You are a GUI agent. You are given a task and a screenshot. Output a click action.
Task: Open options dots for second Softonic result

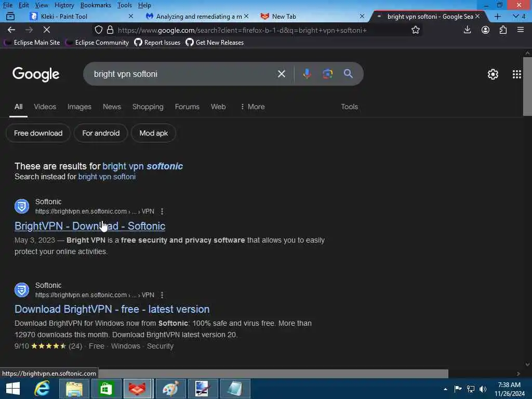(x=162, y=295)
